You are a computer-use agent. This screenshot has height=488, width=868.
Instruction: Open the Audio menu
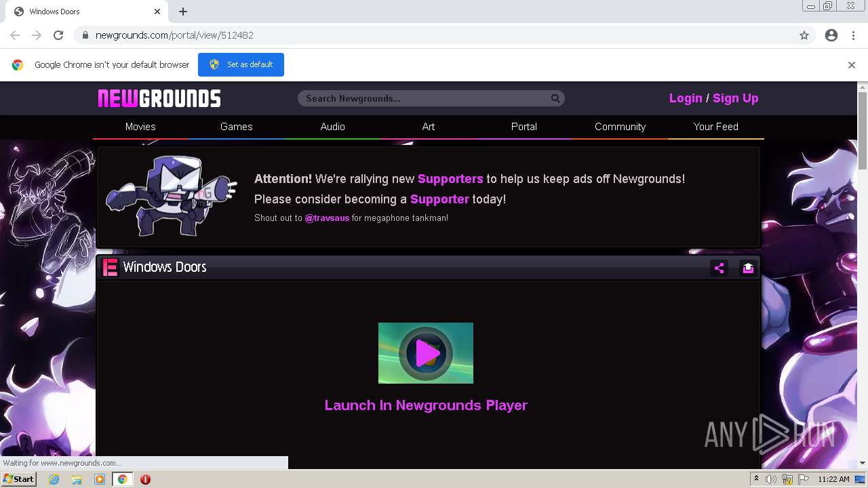click(332, 127)
